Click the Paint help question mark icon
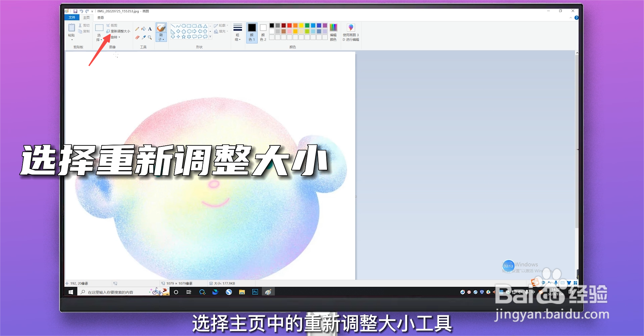 point(576,18)
